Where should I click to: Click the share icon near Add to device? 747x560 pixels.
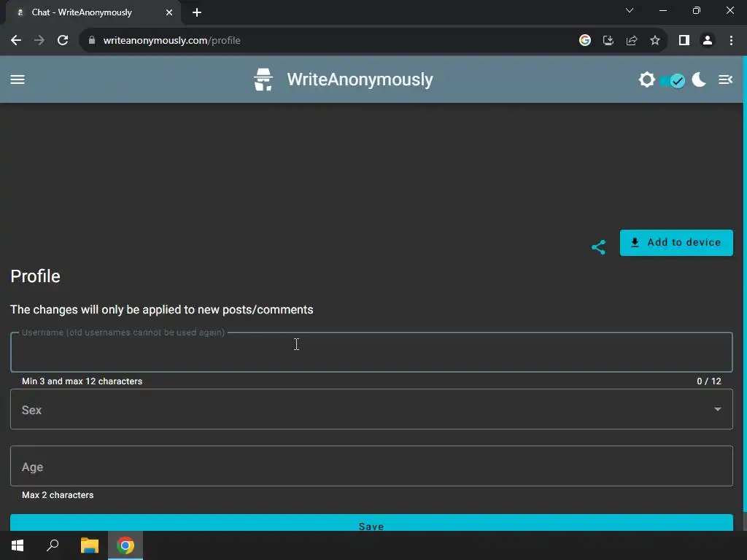(x=598, y=247)
